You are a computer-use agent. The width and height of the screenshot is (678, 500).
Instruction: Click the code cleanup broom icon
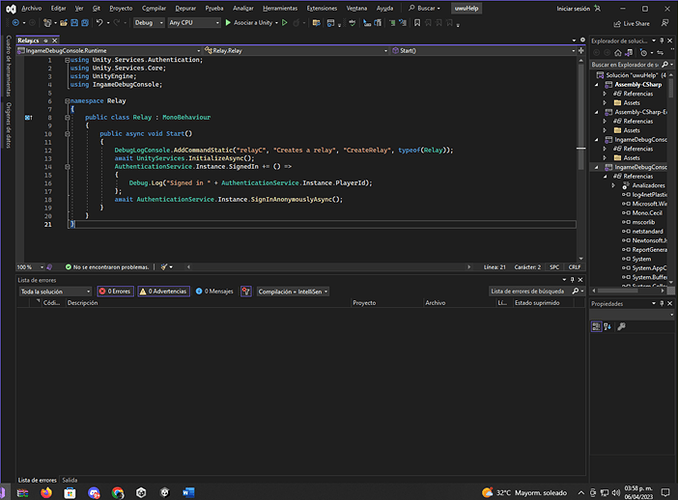pos(164,267)
